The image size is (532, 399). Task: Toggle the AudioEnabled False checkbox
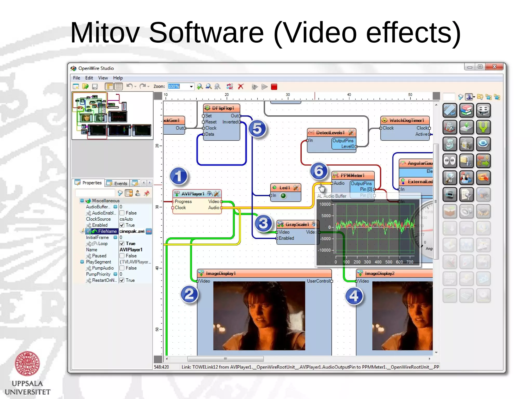(122, 213)
